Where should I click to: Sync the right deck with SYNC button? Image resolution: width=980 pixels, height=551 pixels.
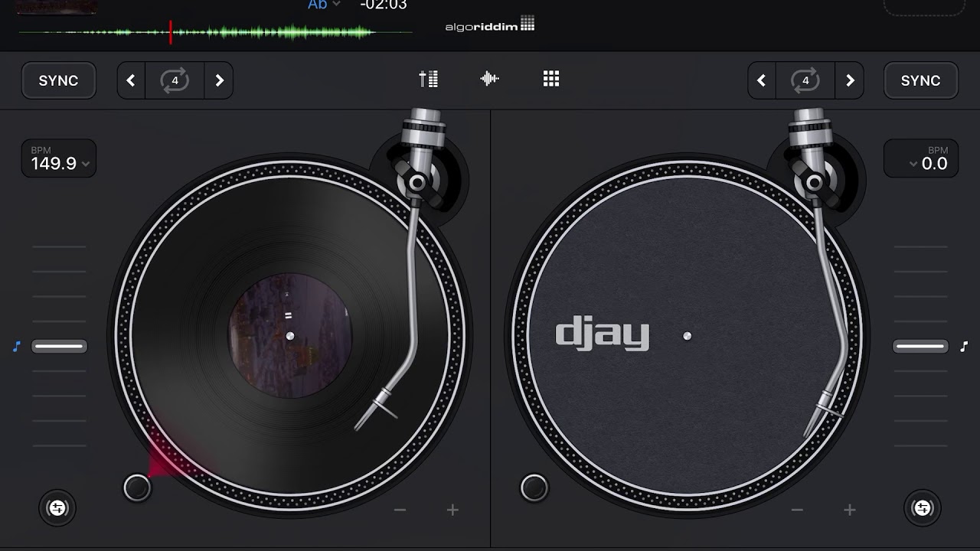[920, 80]
